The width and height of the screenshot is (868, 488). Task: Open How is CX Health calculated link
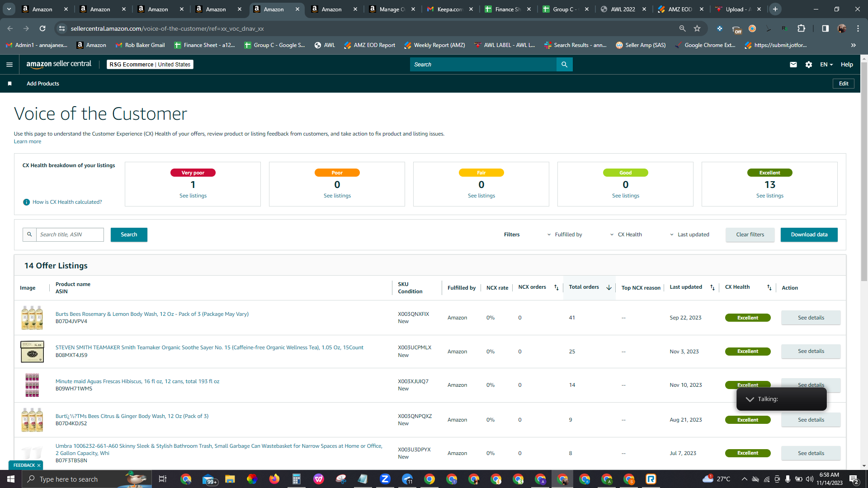67,202
